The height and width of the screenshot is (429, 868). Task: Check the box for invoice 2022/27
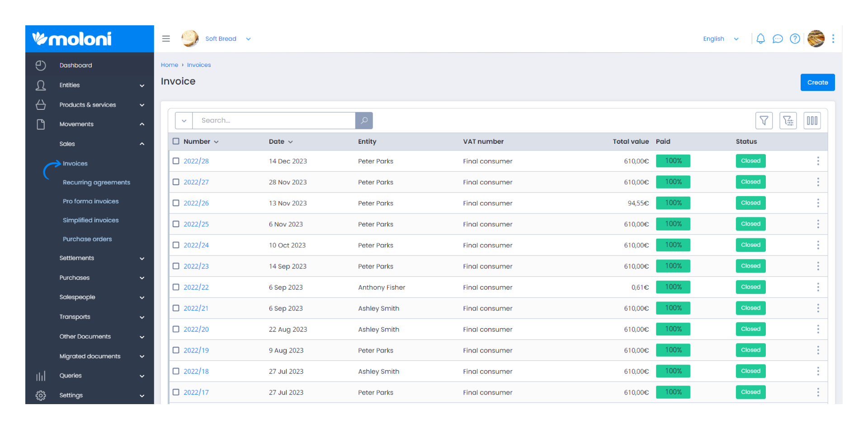(x=176, y=182)
